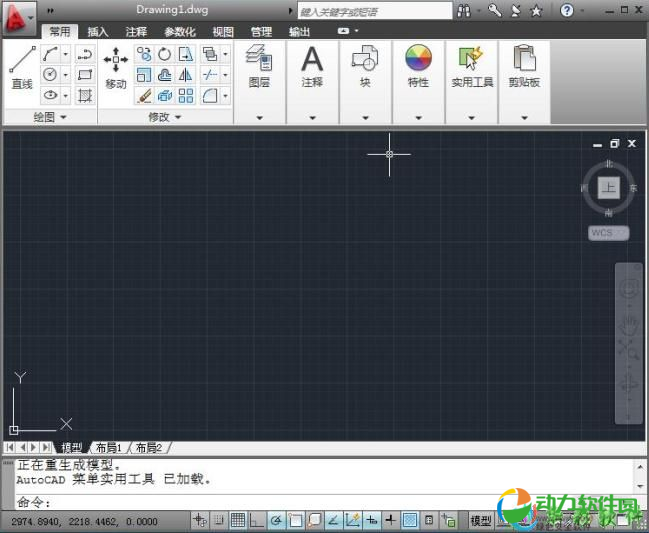Click the 上 (Top) face of ViewCube

(x=608, y=187)
